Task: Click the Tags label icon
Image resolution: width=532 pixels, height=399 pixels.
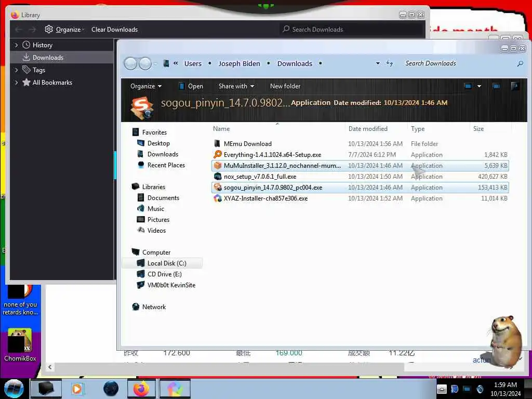Action: 26,70
